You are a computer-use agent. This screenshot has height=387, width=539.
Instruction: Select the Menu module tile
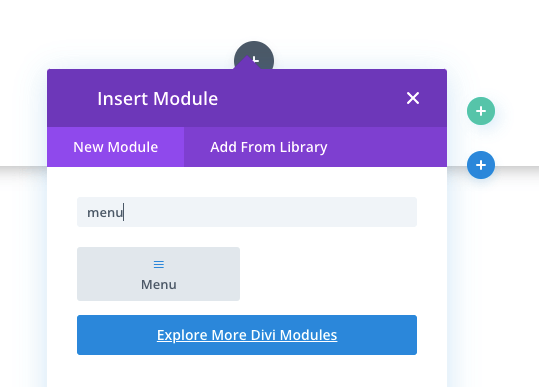coord(158,274)
